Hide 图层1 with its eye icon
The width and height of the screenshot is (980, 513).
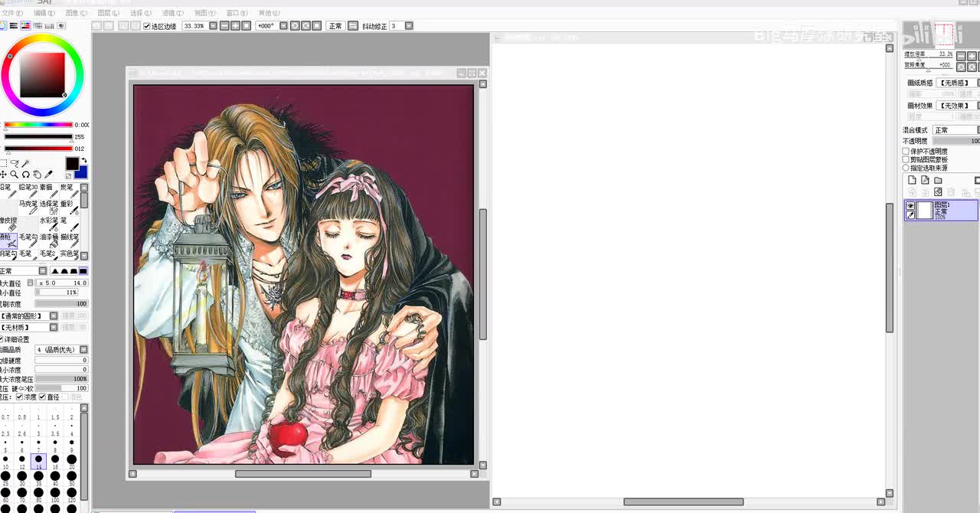coord(910,205)
